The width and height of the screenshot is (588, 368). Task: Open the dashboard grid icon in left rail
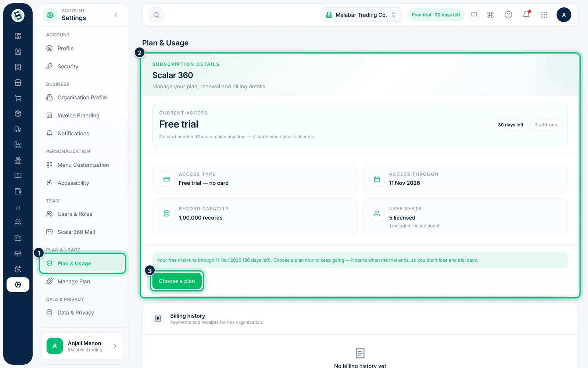pos(18,36)
